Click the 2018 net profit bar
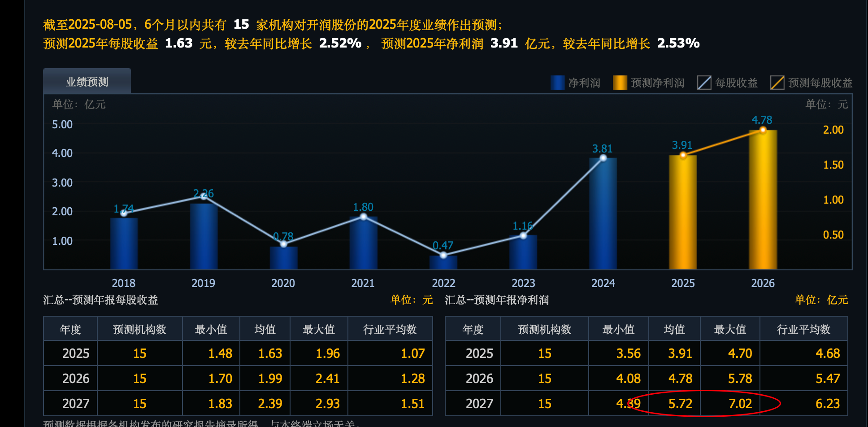868x427 pixels. coord(124,244)
